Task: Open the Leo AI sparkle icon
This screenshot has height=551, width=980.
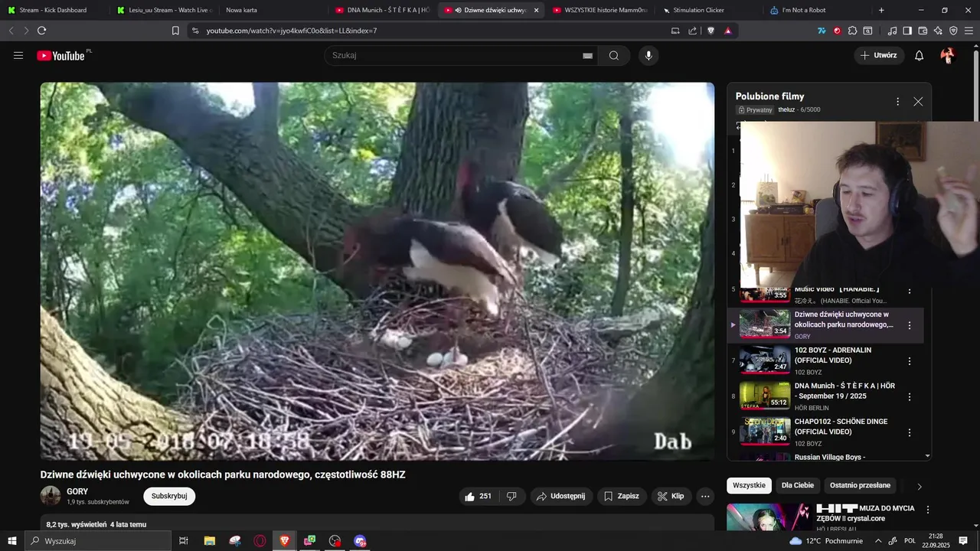Action: (x=938, y=31)
